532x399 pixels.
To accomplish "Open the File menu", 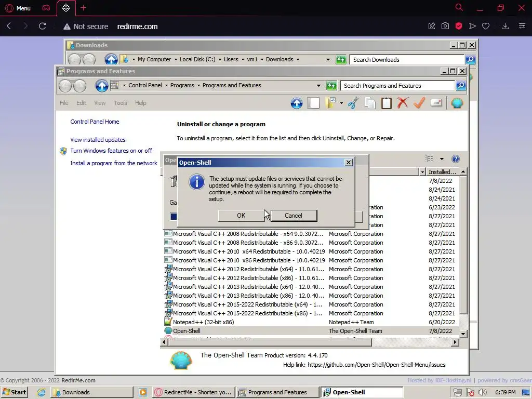I will pos(64,103).
